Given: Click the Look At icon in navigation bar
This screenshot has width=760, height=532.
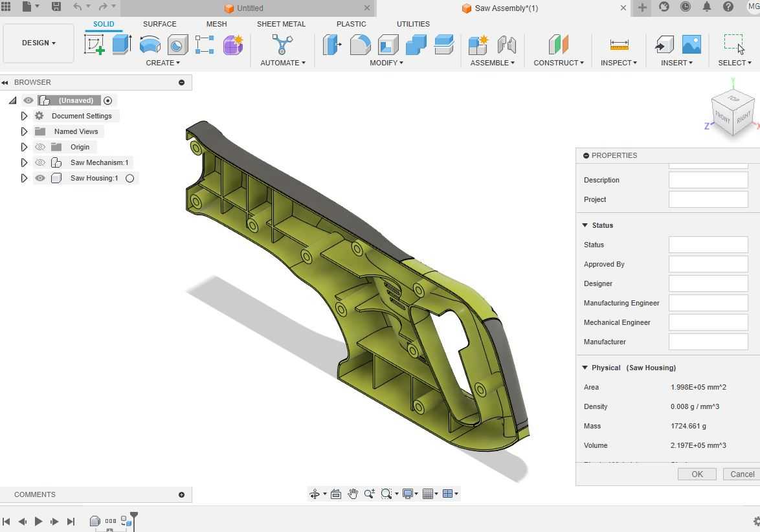Looking at the screenshot, I should (336, 494).
